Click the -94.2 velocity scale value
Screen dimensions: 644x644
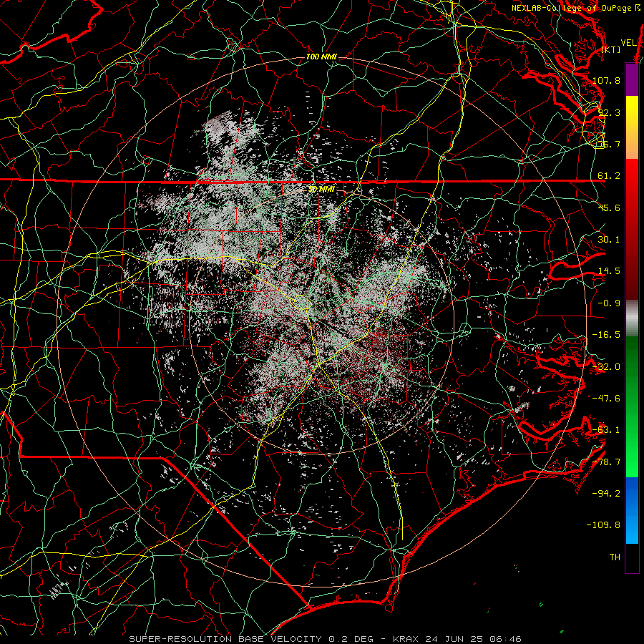click(606, 493)
